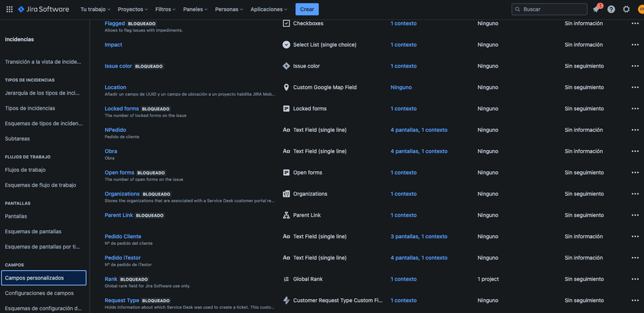
Task: Open the Pedido Cliente custom field link
Action: [122, 237]
